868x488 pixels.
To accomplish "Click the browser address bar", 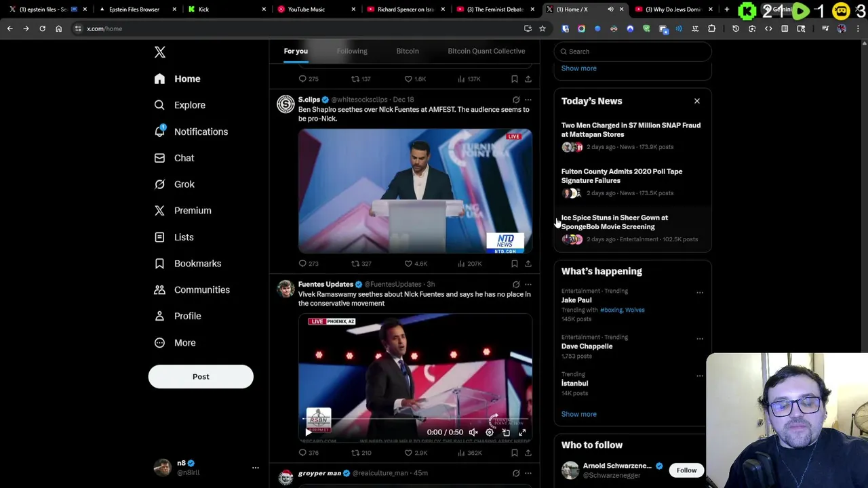I will [298, 28].
